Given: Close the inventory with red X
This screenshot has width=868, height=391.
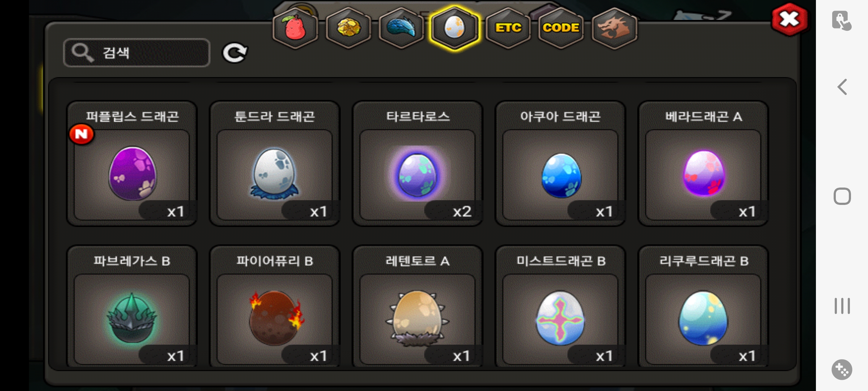Looking at the screenshot, I should coord(790,20).
